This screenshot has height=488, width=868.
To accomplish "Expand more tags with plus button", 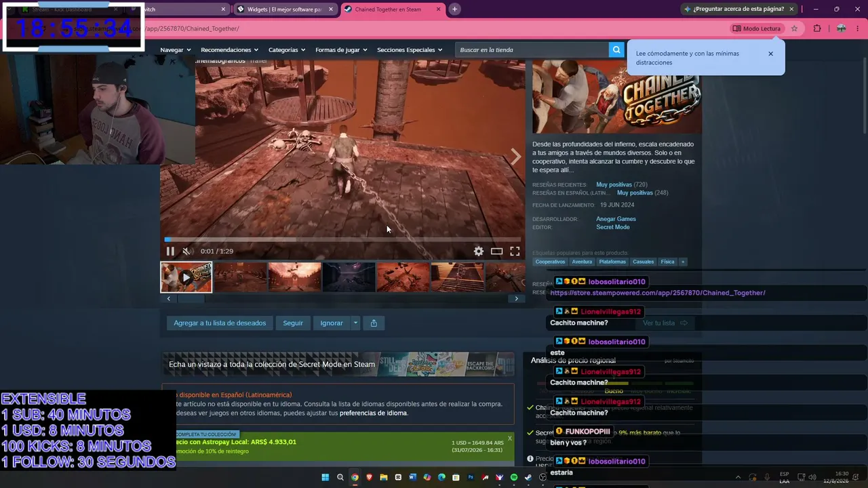I will tap(683, 262).
